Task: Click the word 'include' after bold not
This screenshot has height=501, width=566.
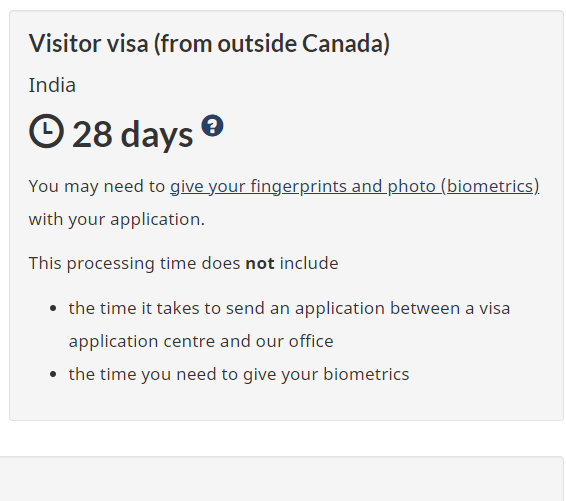Action: [309, 263]
